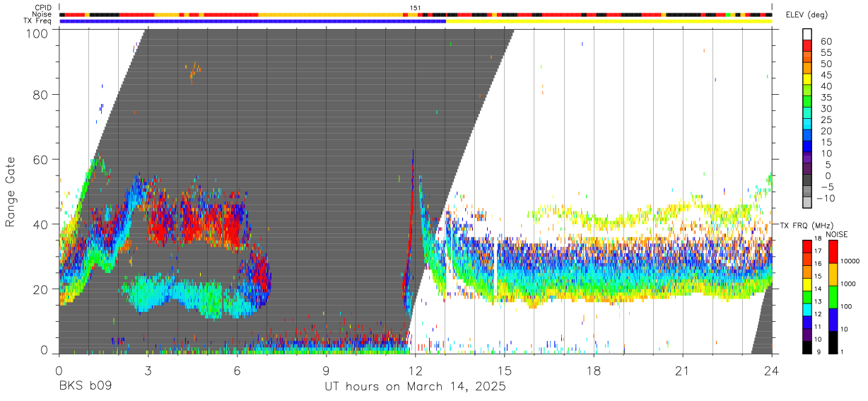Click the 12 tick on UT hours axis
868x401 pixels.
pyautogui.click(x=415, y=371)
